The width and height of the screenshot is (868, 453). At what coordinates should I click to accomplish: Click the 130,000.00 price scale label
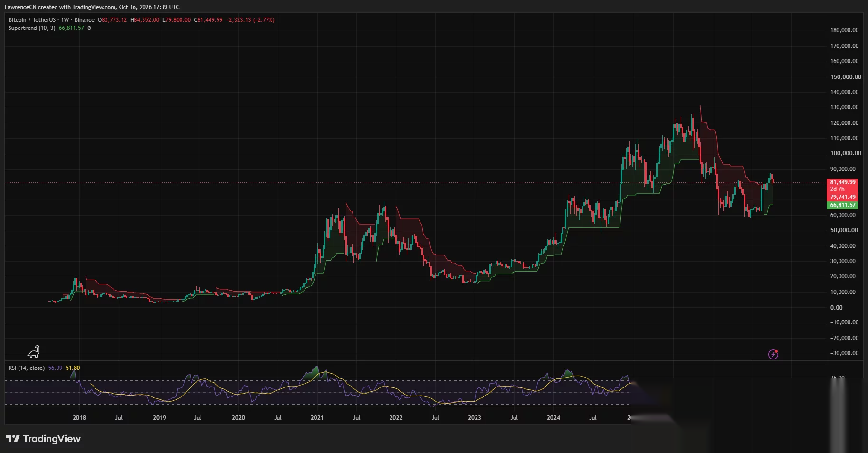844,107
